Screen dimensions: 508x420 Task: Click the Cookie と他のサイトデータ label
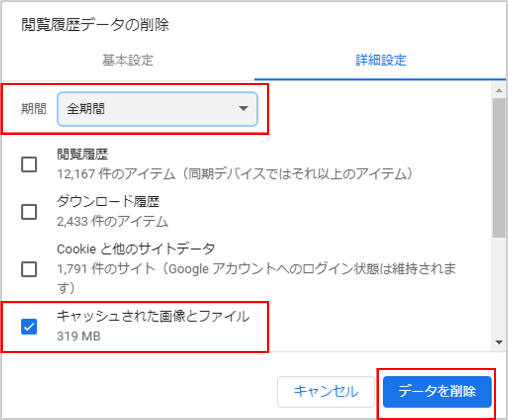pos(136,249)
